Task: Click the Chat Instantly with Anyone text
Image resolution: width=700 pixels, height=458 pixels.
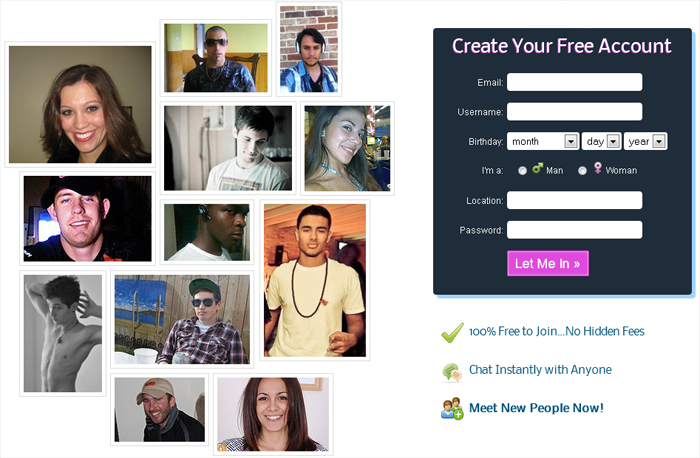Action: (x=540, y=370)
